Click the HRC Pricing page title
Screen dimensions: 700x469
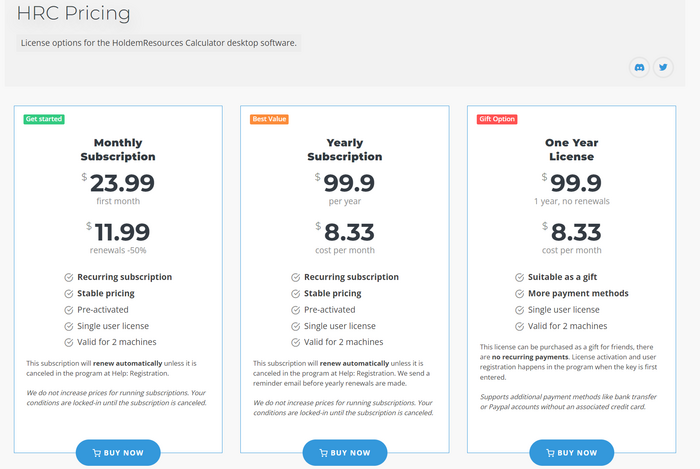click(73, 13)
